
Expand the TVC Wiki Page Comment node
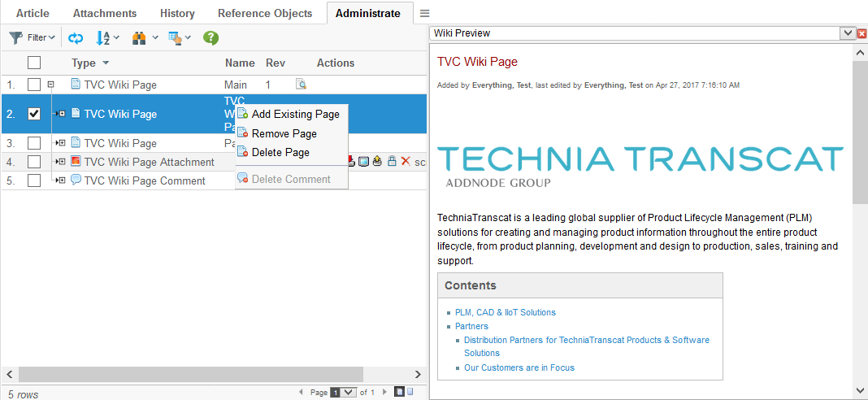click(62, 180)
